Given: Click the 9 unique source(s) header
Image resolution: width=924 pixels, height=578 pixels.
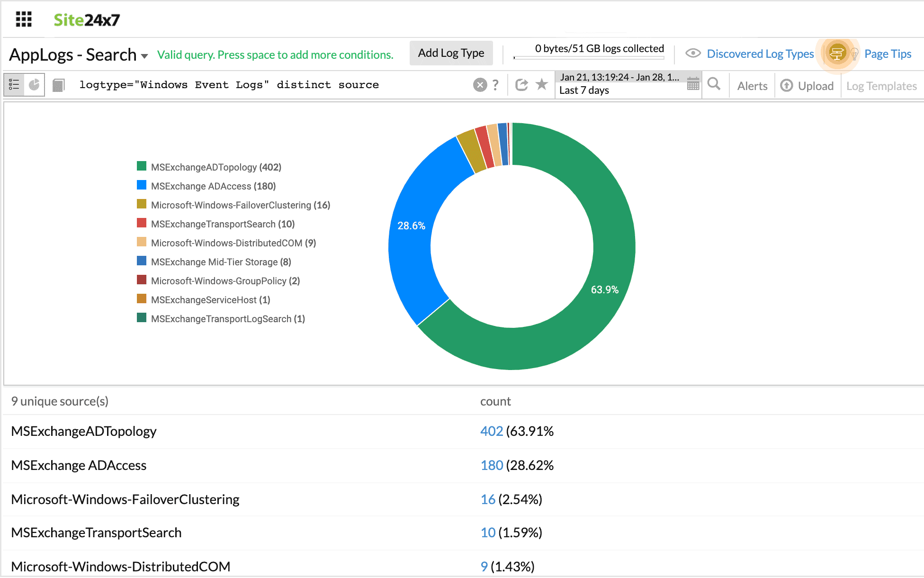Looking at the screenshot, I should [60, 401].
